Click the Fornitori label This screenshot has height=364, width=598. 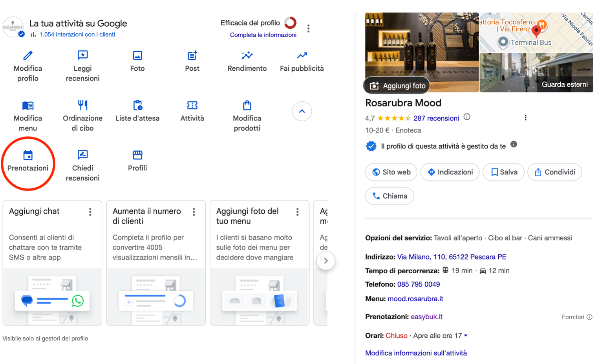coord(573,317)
